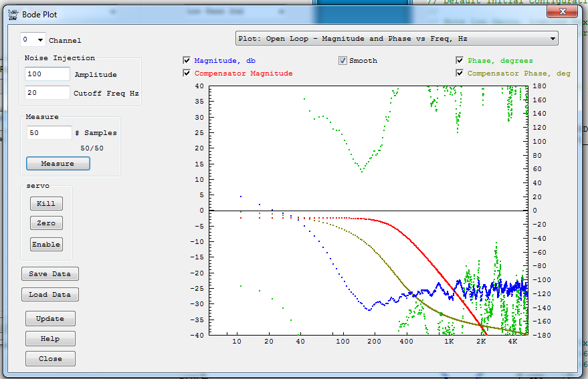Hit the servo Enable button
Image resolution: width=588 pixels, height=379 pixels.
coord(46,245)
